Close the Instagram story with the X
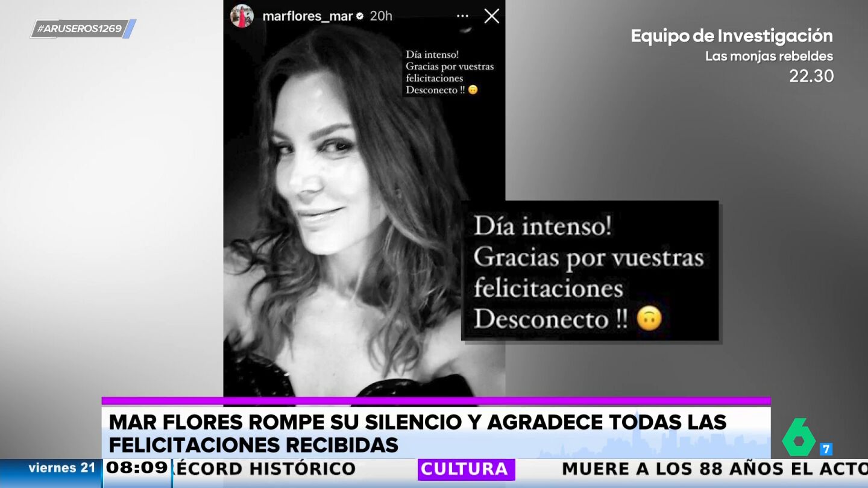The height and width of the screenshot is (488, 868). (492, 16)
